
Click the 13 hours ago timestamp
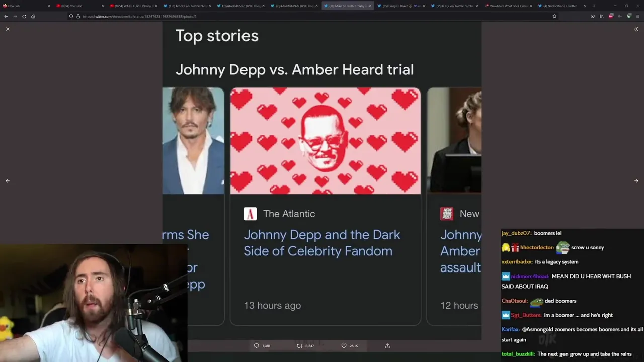coord(272,305)
